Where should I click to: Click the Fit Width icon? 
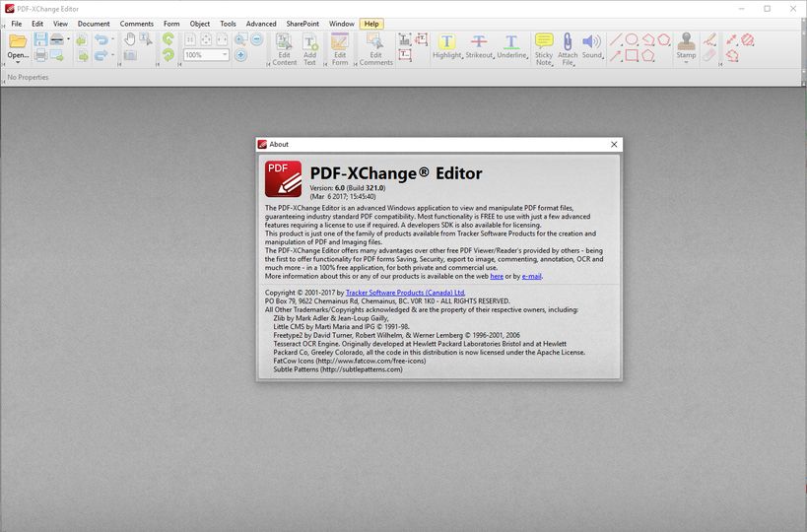tap(222, 39)
